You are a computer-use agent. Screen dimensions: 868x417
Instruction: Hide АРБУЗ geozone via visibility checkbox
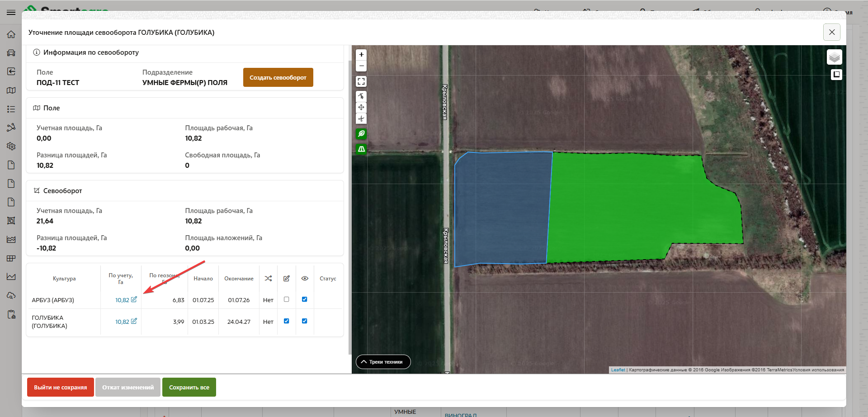click(304, 299)
